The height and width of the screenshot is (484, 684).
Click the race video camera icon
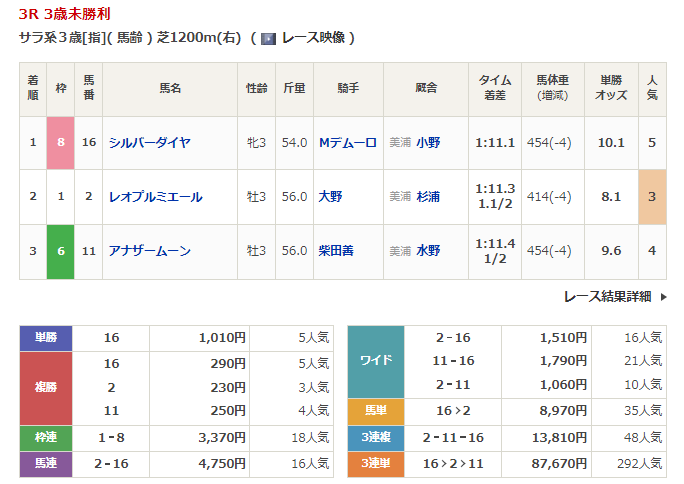(x=268, y=38)
